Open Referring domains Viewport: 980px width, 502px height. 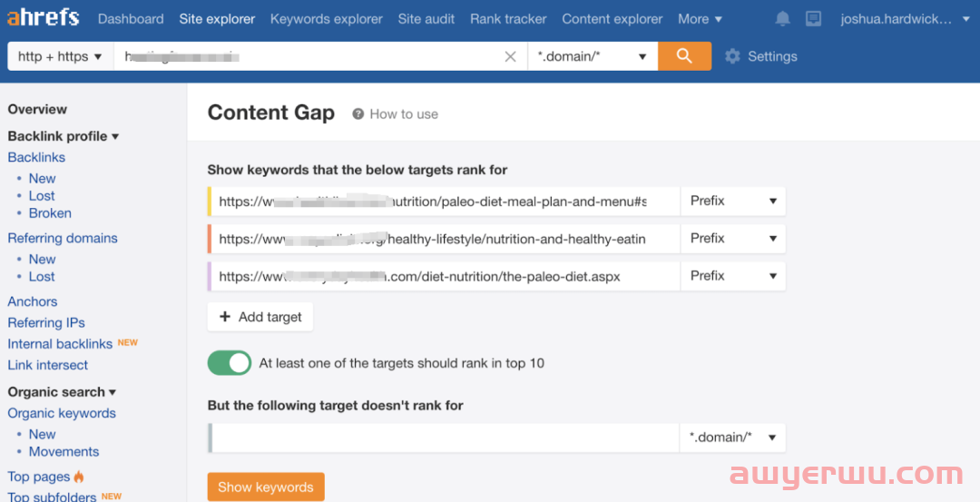click(x=63, y=238)
